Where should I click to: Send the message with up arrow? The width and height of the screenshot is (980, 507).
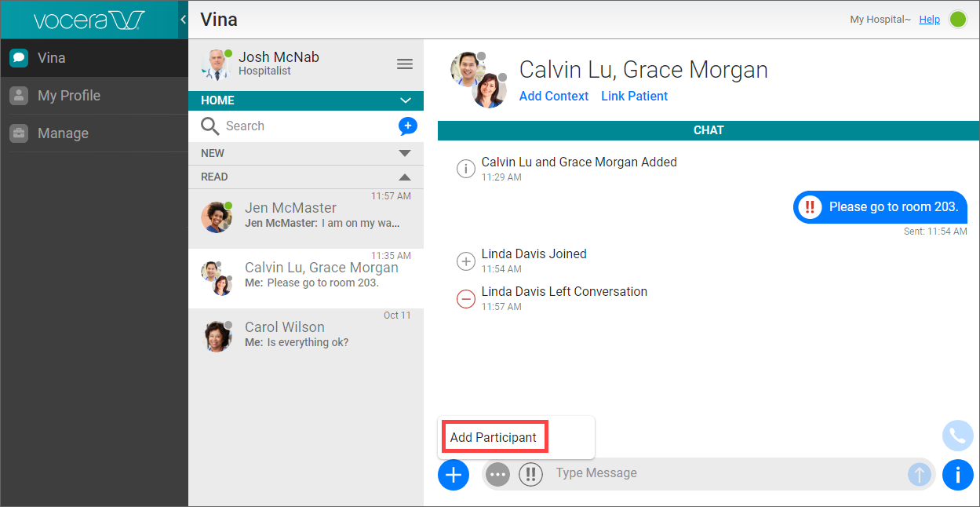pyautogui.click(x=920, y=474)
